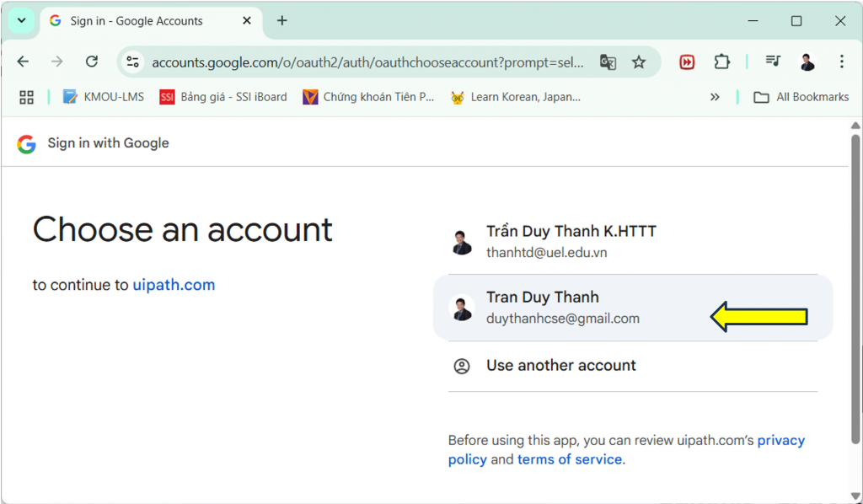Image resolution: width=863 pixels, height=504 pixels.
Task: Bookmark this tab with the star
Action: [x=639, y=62]
